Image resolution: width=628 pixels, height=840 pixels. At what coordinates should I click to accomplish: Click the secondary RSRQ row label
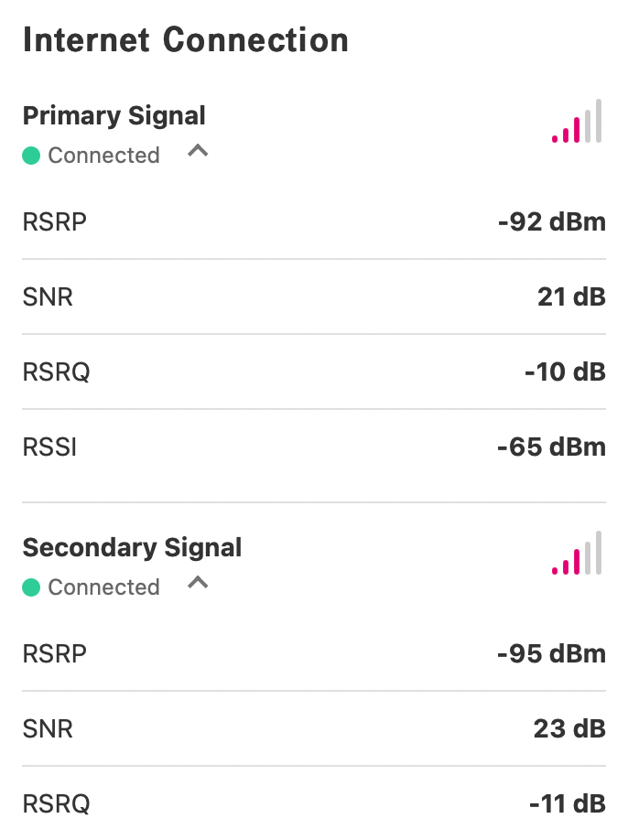point(56,803)
